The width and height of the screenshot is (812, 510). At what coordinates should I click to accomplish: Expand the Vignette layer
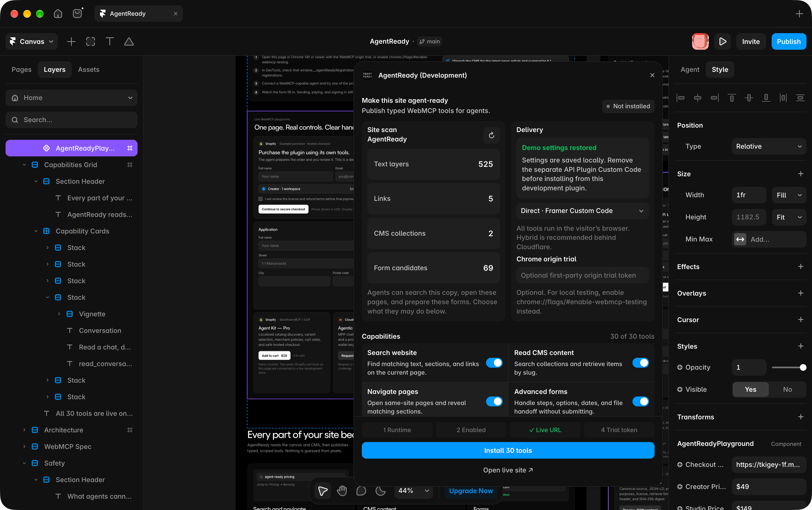(x=59, y=314)
